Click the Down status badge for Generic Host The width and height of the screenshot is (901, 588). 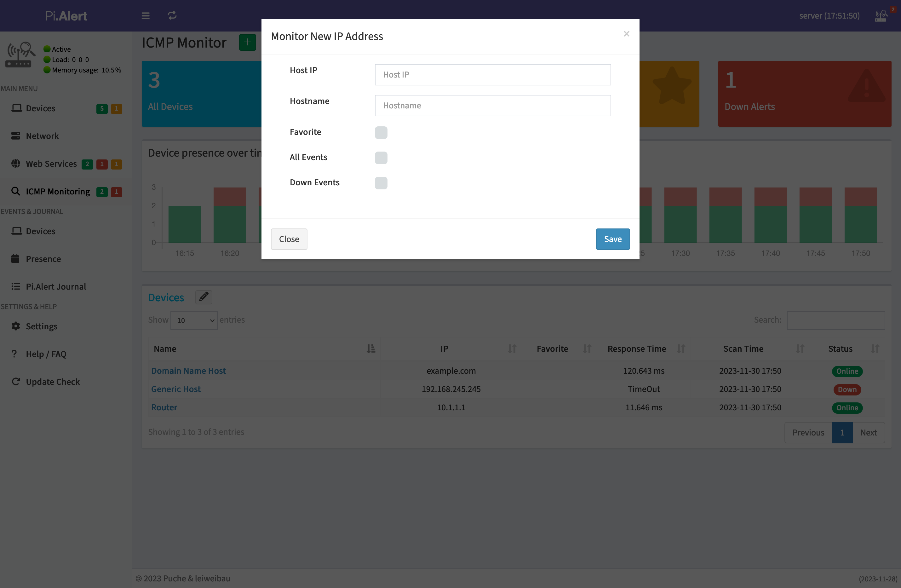(x=847, y=389)
